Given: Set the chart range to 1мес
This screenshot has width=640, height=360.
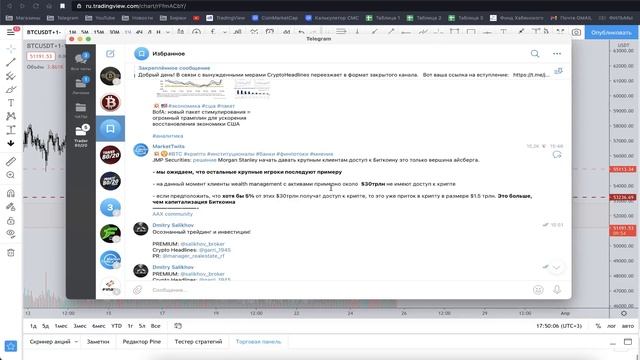Looking at the screenshot, I should (x=61, y=326).
